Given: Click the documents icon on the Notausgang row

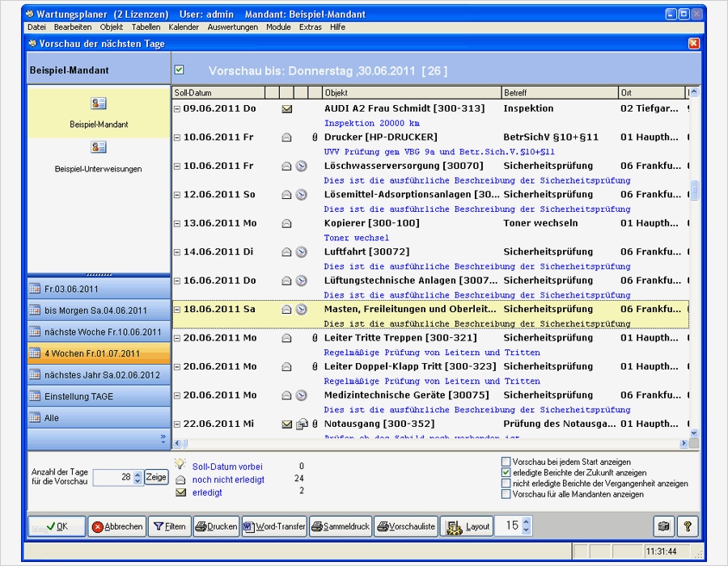Looking at the screenshot, I should pyautogui.click(x=301, y=424).
